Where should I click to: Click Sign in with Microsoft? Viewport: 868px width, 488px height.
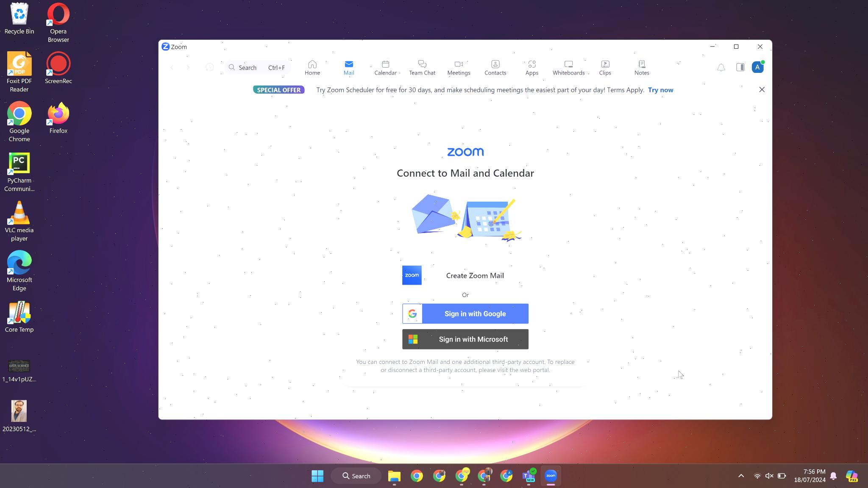click(465, 339)
